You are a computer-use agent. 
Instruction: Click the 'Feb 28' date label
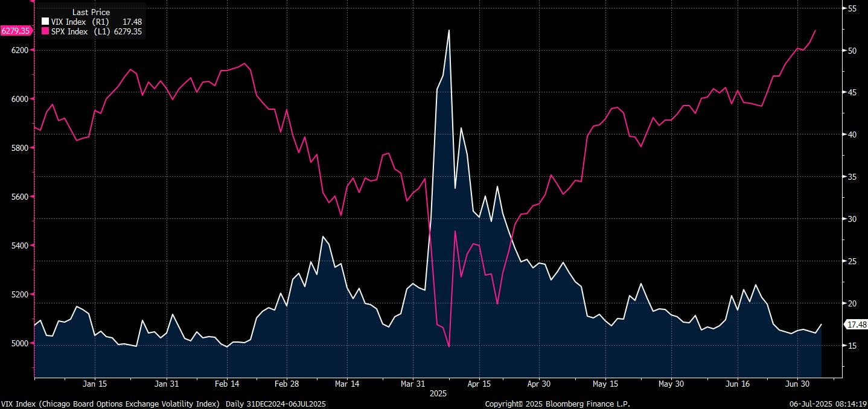[x=287, y=384]
